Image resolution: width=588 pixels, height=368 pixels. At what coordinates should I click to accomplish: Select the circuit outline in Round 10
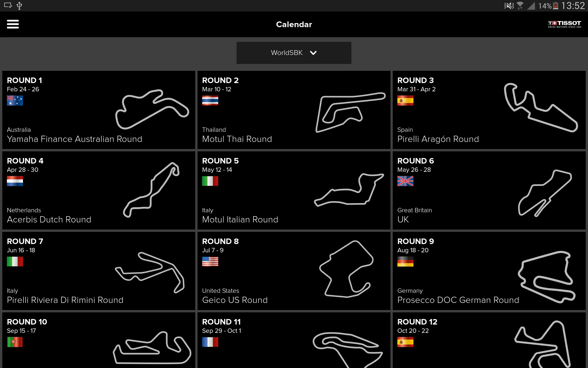(x=152, y=348)
